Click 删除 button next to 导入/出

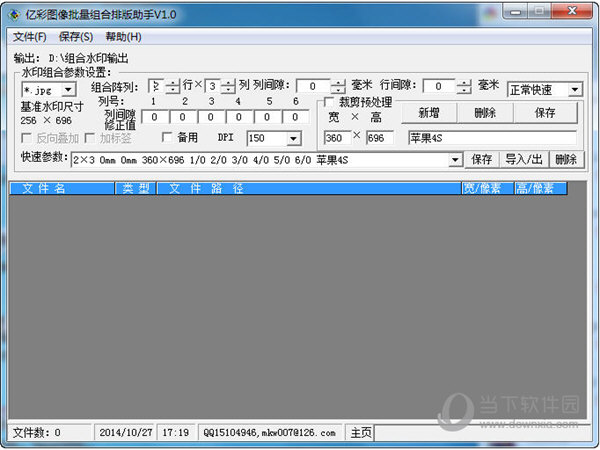[x=566, y=160]
